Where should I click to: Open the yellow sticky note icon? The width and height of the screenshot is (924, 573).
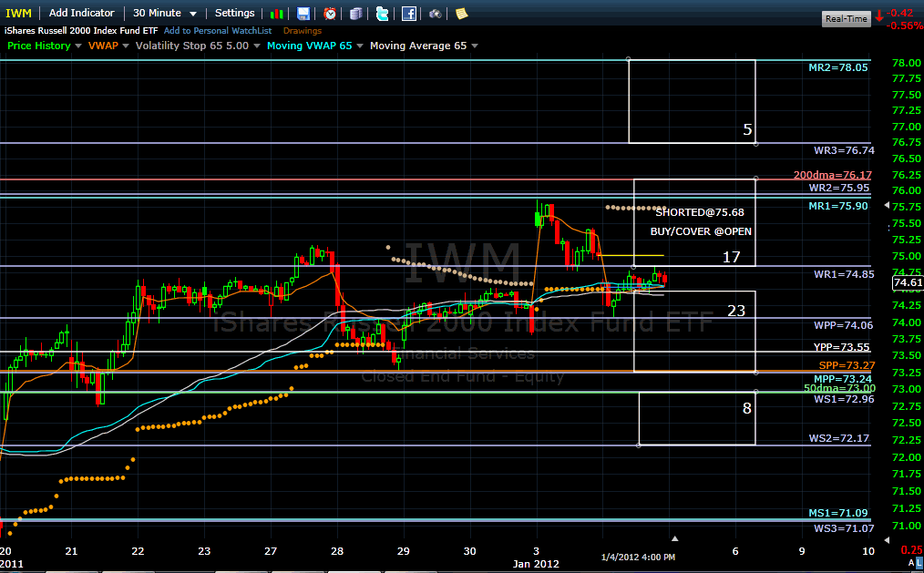click(461, 14)
